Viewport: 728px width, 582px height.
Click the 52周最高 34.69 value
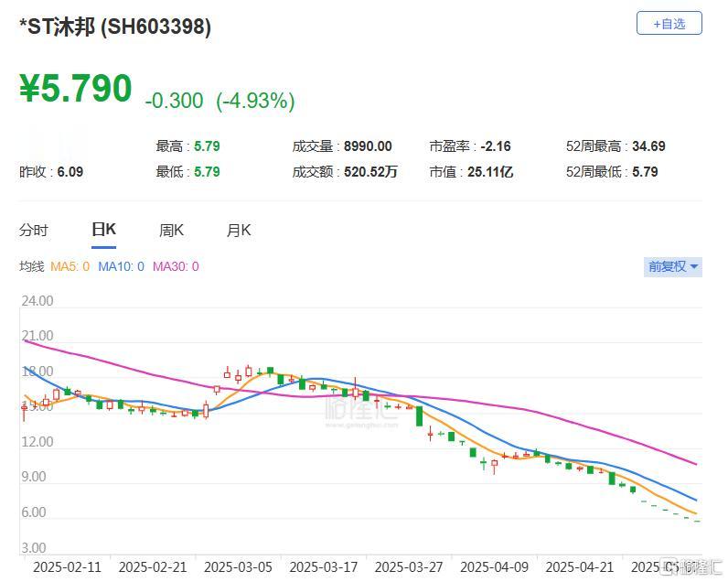(x=648, y=146)
